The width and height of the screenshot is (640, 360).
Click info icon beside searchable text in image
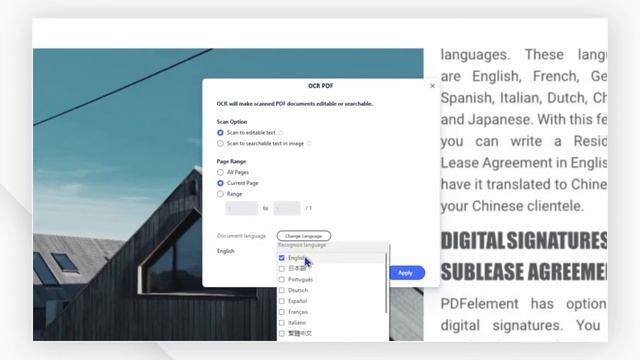tap(309, 144)
